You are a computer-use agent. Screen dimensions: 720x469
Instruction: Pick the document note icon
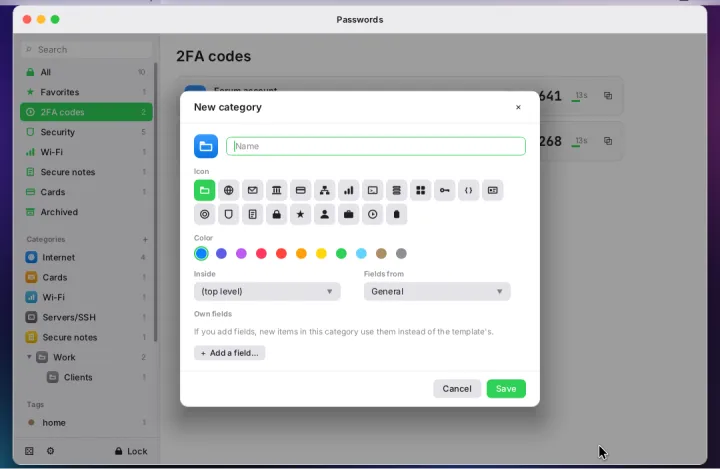(x=253, y=214)
